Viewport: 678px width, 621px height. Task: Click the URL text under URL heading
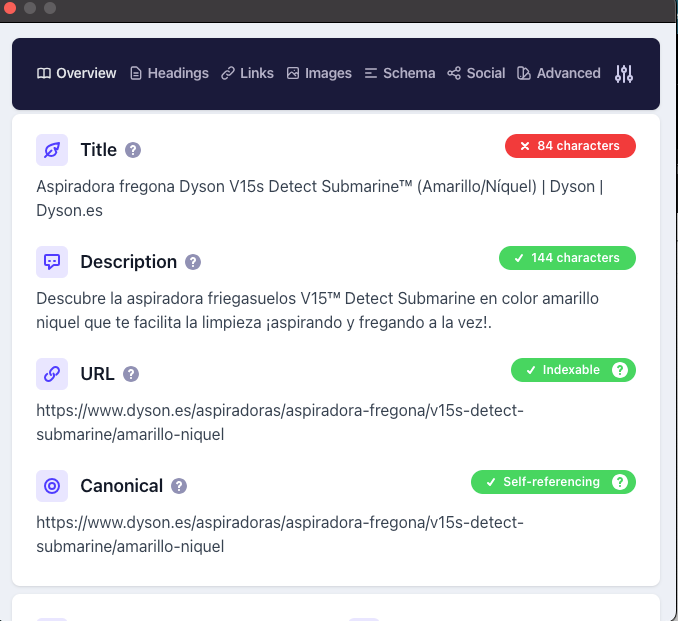(280, 422)
